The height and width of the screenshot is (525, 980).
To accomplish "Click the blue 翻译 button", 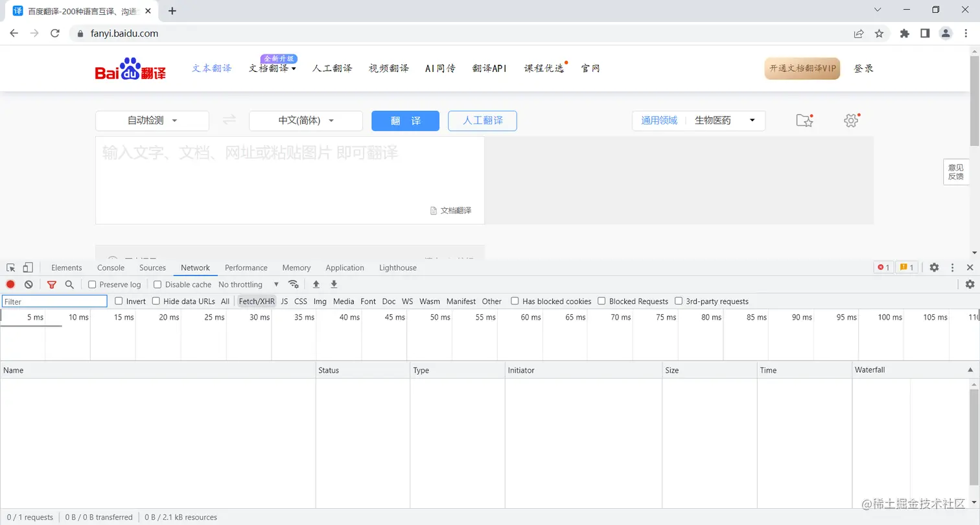I will 405,121.
